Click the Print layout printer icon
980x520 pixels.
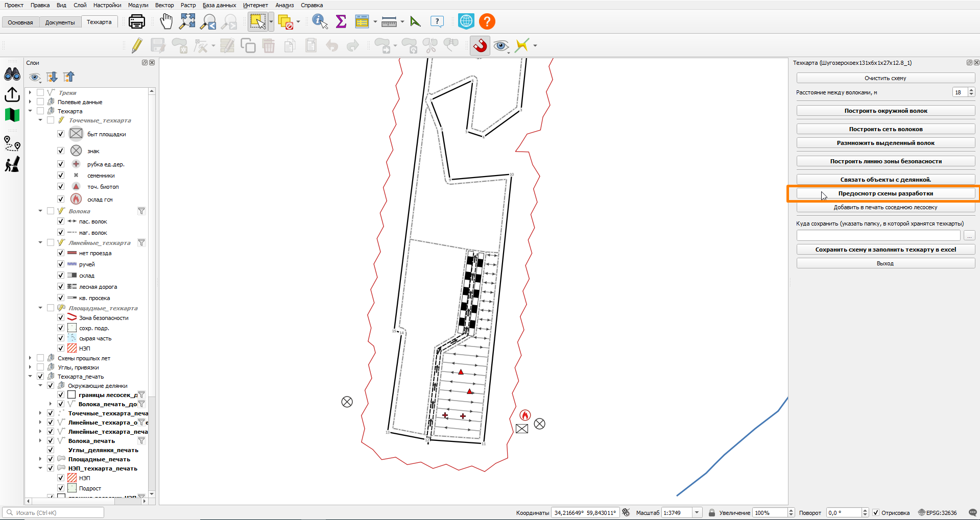(x=137, y=21)
